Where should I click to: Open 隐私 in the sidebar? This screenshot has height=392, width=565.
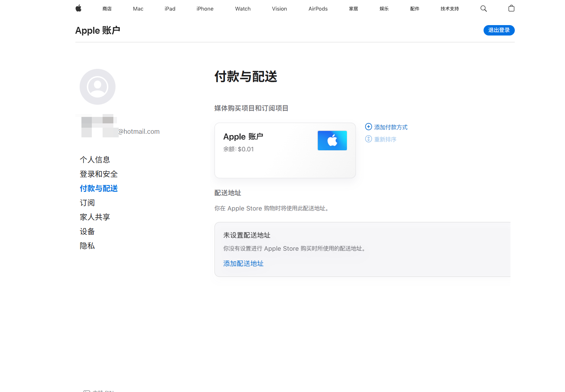pyautogui.click(x=87, y=246)
